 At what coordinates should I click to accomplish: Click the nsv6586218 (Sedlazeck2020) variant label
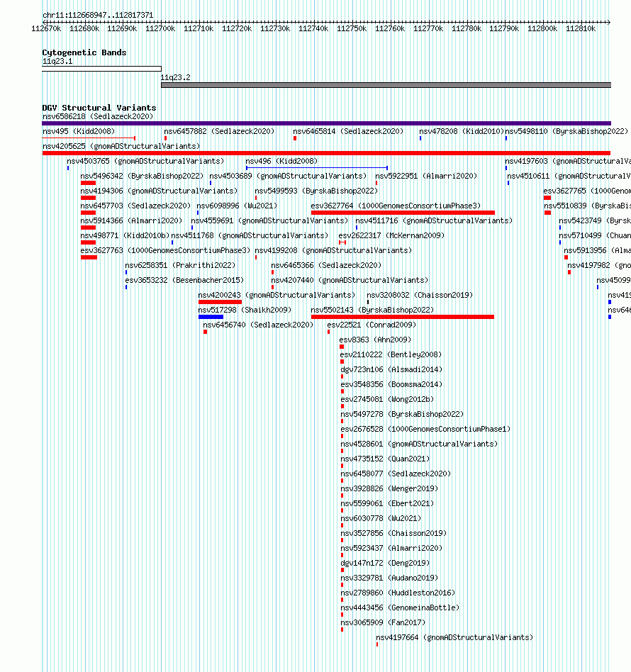point(98,116)
